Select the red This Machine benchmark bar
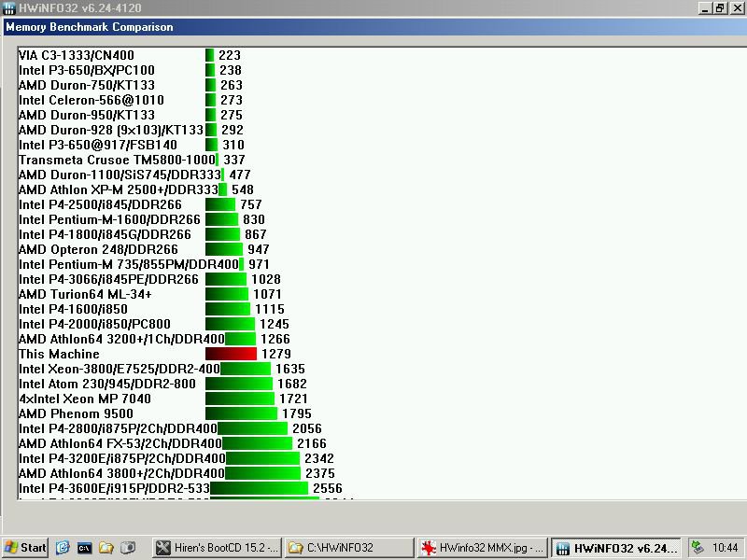The height and width of the screenshot is (560, 747). 231,354
